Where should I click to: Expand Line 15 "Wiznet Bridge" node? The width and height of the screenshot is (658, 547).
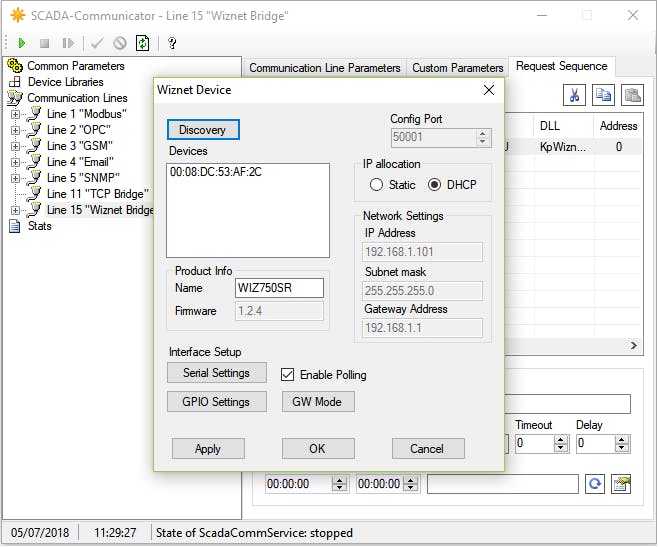point(16,210)
